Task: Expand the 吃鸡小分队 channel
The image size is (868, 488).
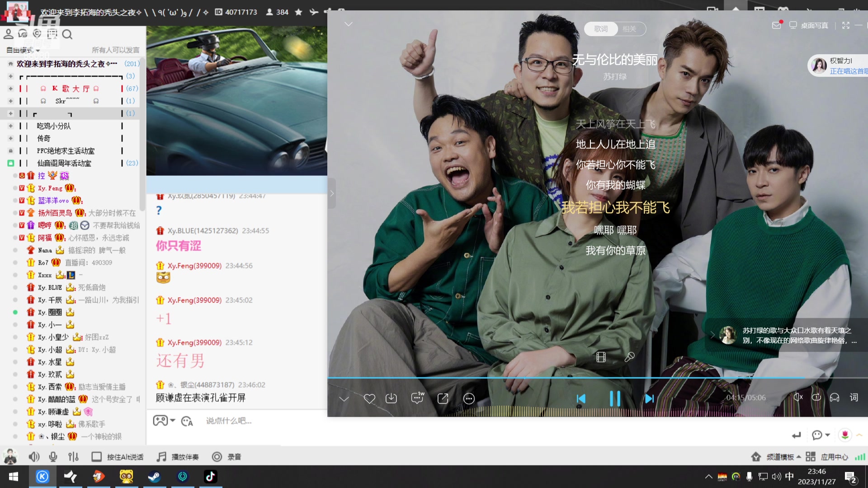Action: 10,126
